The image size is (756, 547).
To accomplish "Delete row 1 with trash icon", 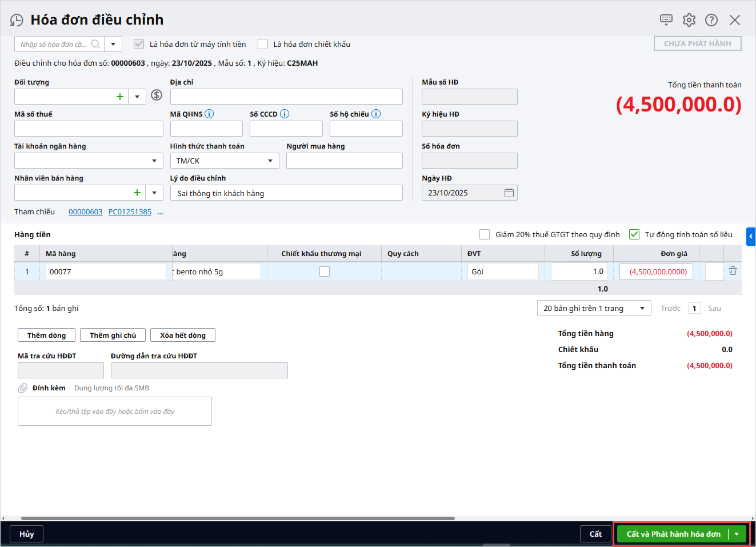I will point(733,271).
